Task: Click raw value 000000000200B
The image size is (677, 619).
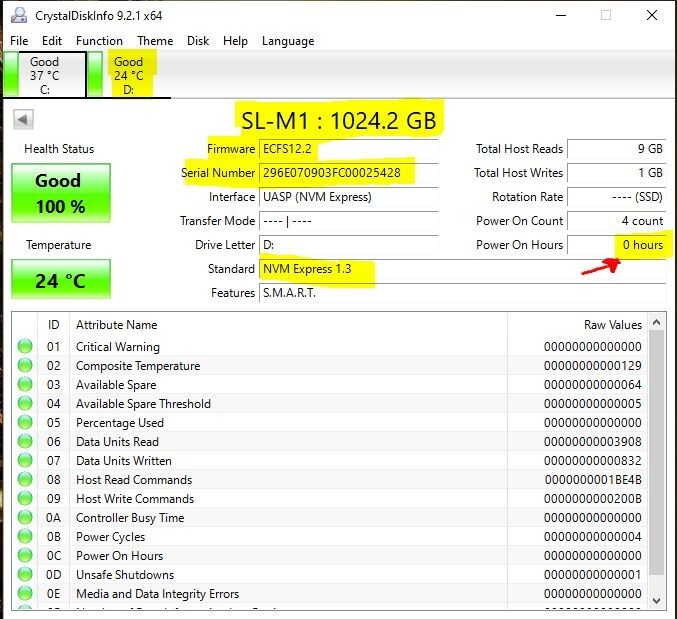Action: [593, 499]
